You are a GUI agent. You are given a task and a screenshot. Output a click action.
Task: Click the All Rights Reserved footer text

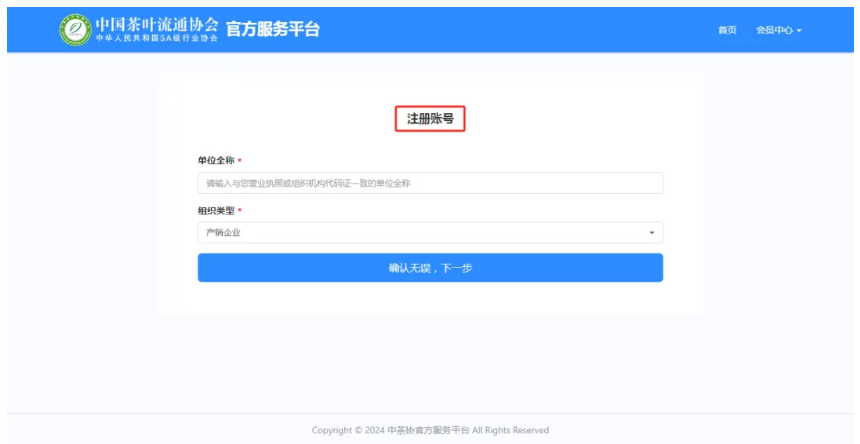(510, 430)
